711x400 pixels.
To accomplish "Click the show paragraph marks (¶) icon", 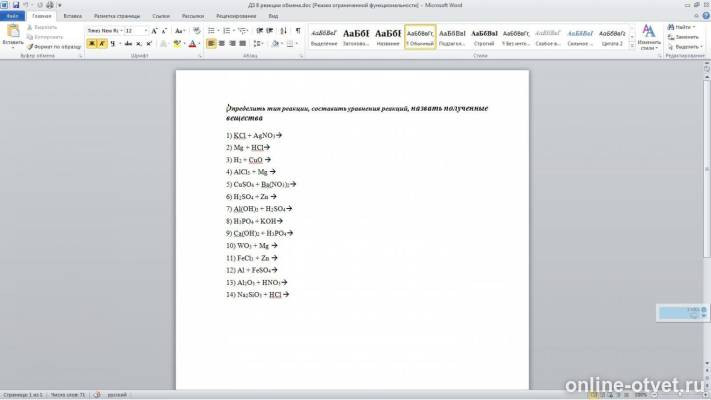I will tap(297, 31).
